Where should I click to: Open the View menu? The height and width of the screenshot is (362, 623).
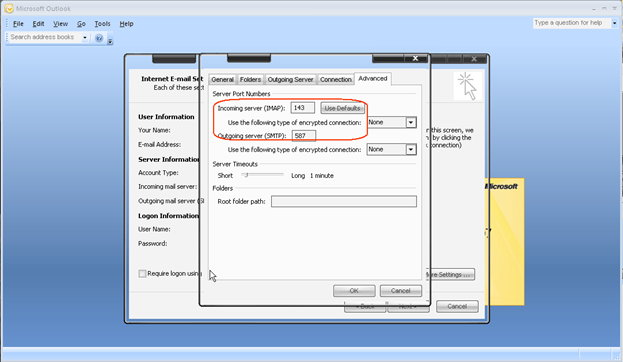pyautogui.click(x=60, y=24)
